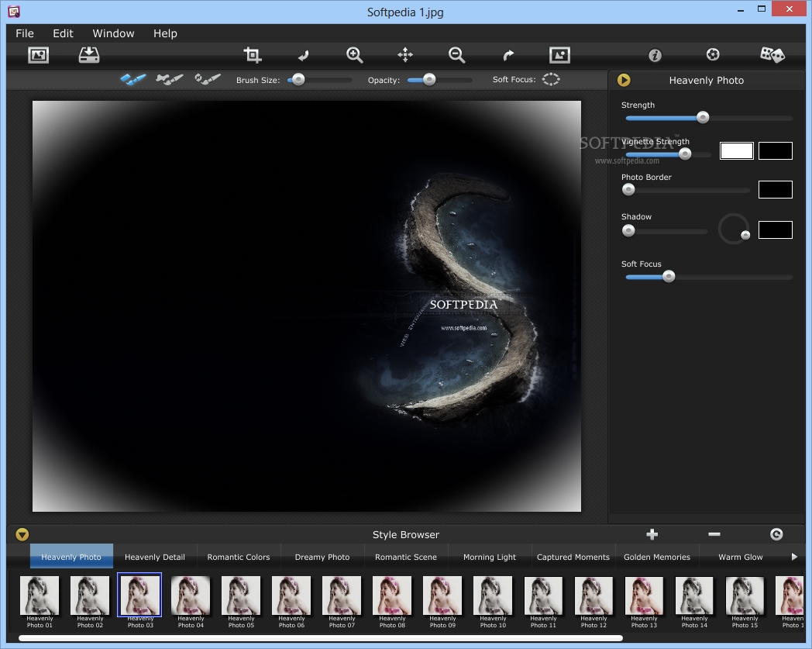Open the settings gear icon

click(713, 54)
